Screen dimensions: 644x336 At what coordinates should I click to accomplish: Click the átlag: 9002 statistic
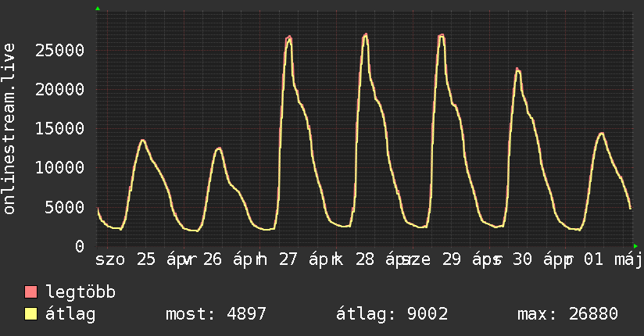point(392,314)
